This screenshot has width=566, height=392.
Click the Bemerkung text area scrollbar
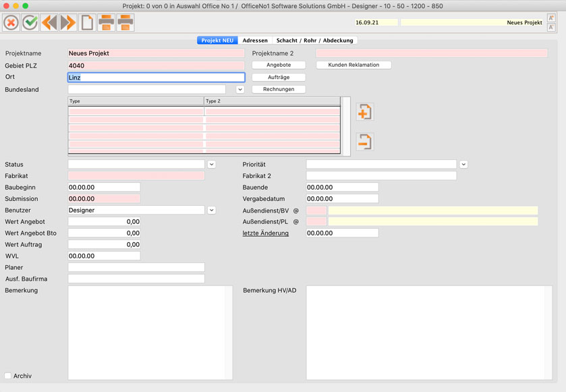point(229,333)
